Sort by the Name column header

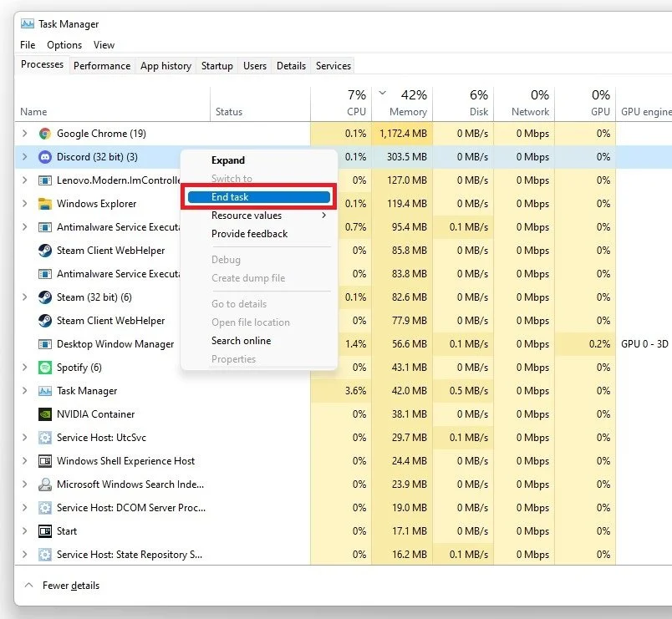pyautogui.click(x=113, y=104)
